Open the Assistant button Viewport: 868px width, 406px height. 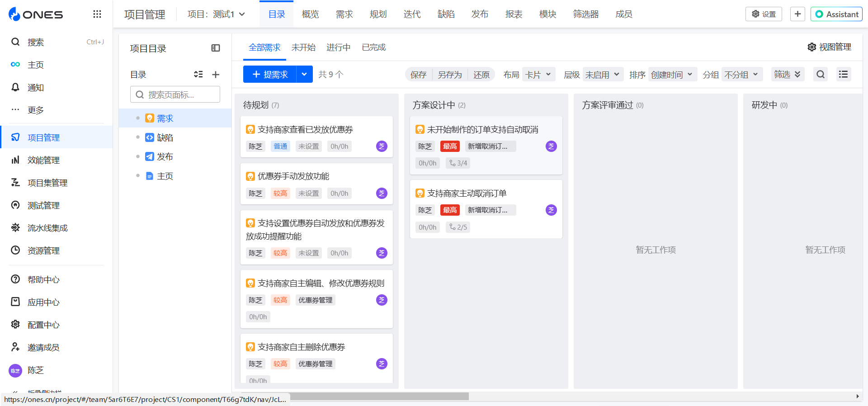pyautogui.click(x=836, y=14)
